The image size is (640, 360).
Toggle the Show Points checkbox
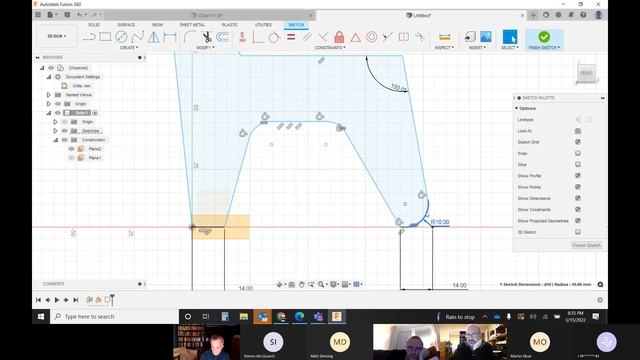coord(578,187)
